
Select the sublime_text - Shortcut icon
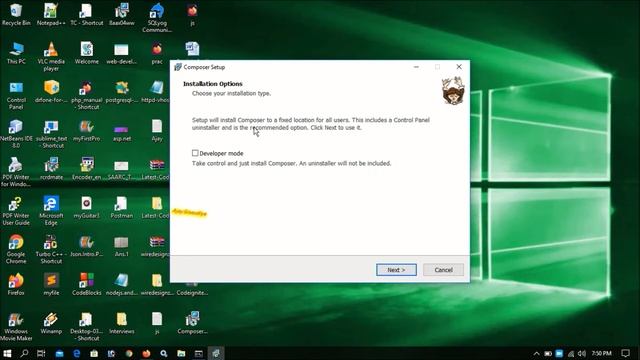coord(51,134)
